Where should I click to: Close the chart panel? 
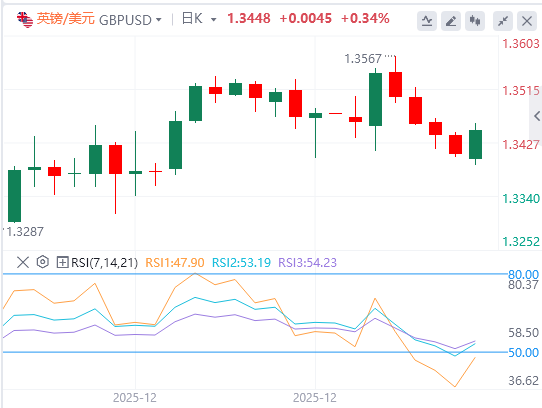tap(527, 21)
